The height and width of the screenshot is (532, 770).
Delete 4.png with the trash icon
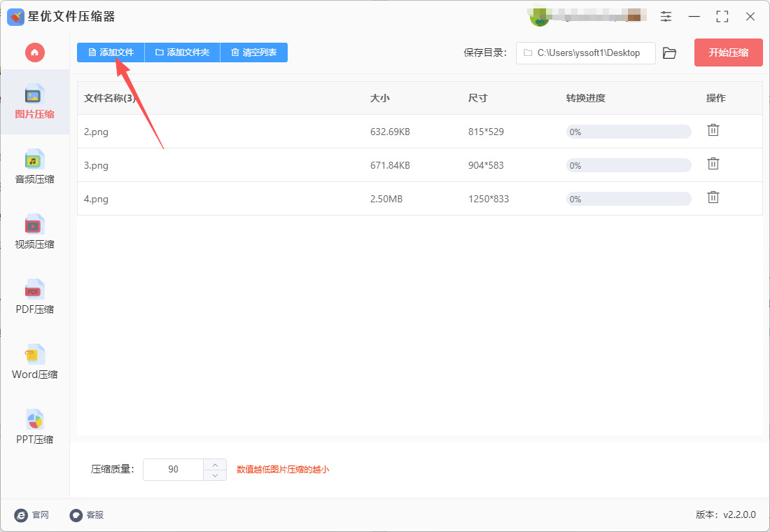point(713,197)
